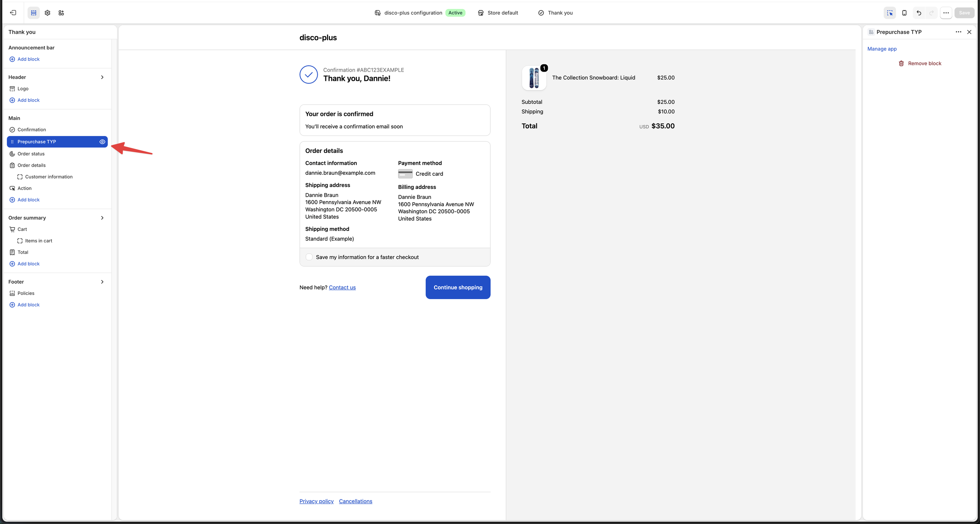Open the Apps panel icon
Screen dimensions: 980x524
pyautogui.click(x=61, y=13)
